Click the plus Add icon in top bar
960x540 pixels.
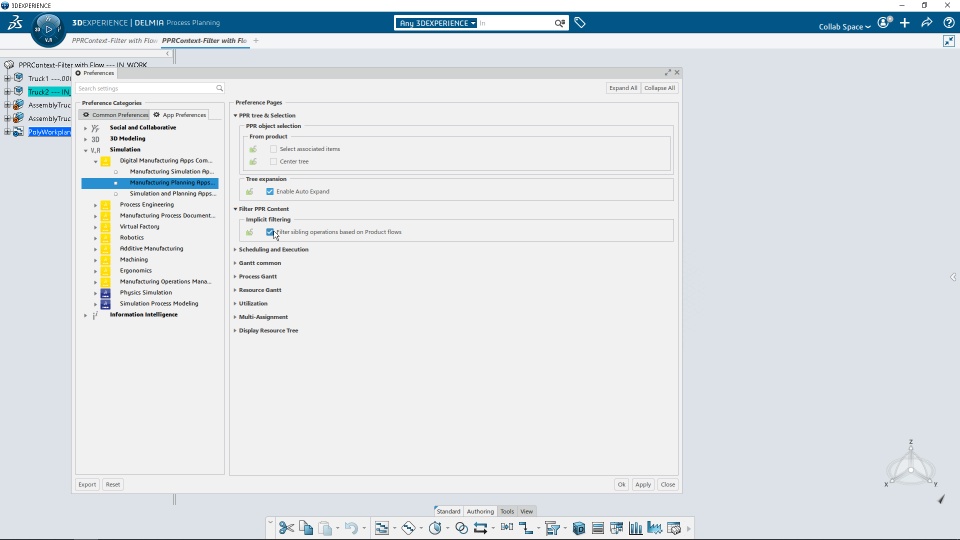(905, 23)
